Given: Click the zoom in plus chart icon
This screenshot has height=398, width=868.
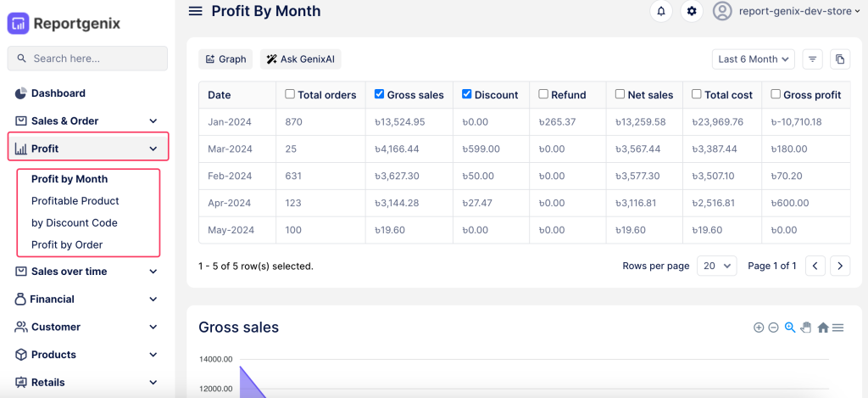Looking at the screenshot, I should [759, 328].
